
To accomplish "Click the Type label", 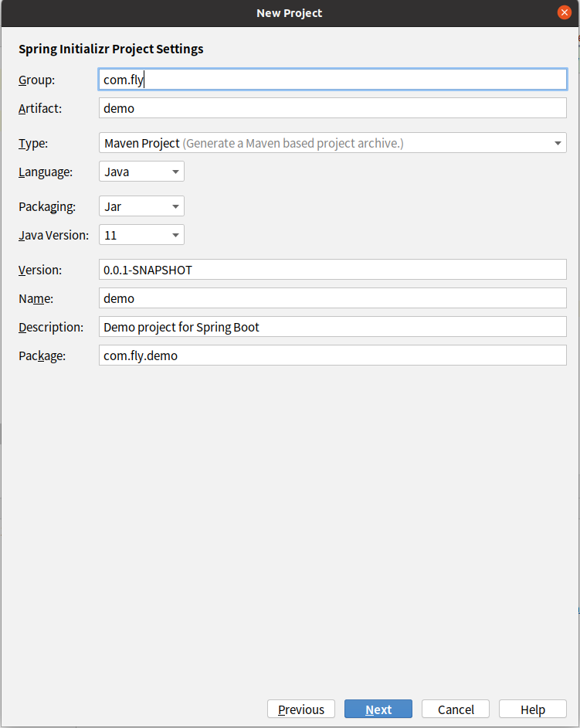I will (33, 144).
